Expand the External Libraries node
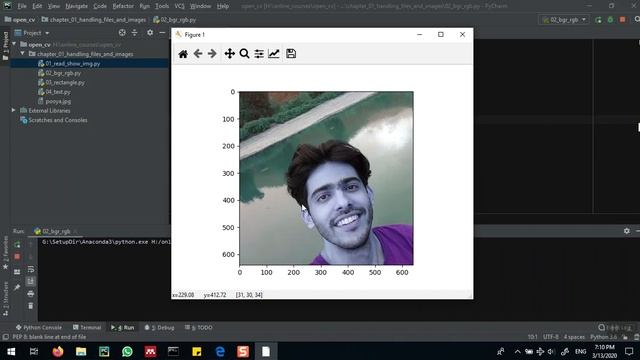This screenshot has height=360, width=640. click(13, 111)
